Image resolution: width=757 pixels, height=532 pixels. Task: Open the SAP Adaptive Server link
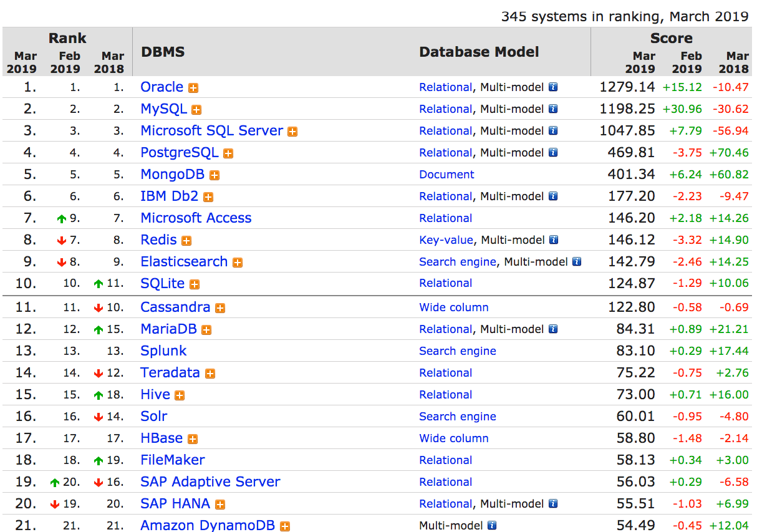[211, 481]
